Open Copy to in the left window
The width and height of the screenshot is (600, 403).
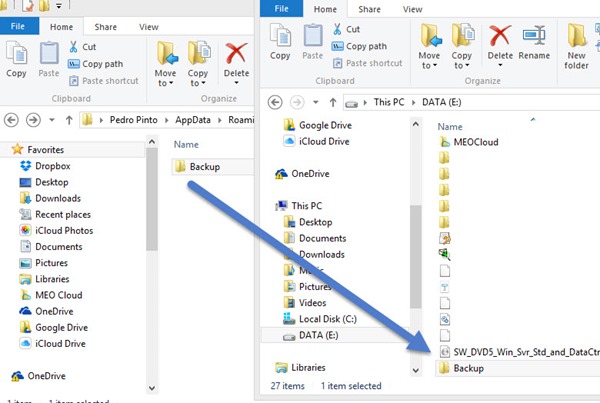(x=198, y=64)
